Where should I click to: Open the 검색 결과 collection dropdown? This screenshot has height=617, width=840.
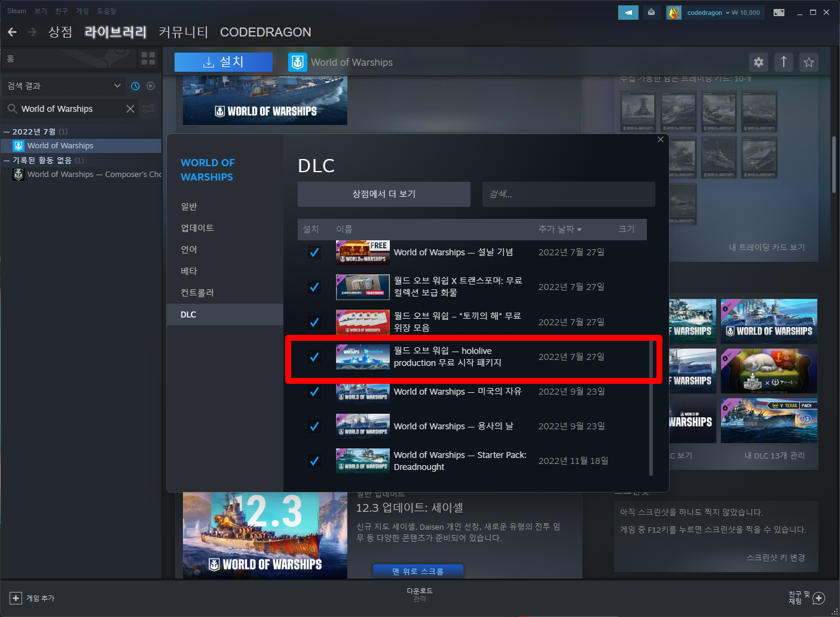(63, 86)
